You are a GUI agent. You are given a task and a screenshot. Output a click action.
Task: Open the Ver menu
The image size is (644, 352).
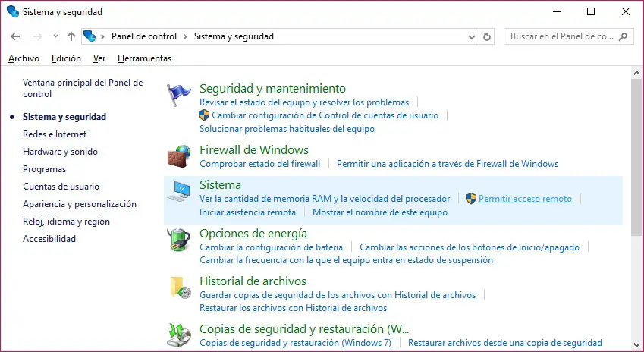point(99,58)
